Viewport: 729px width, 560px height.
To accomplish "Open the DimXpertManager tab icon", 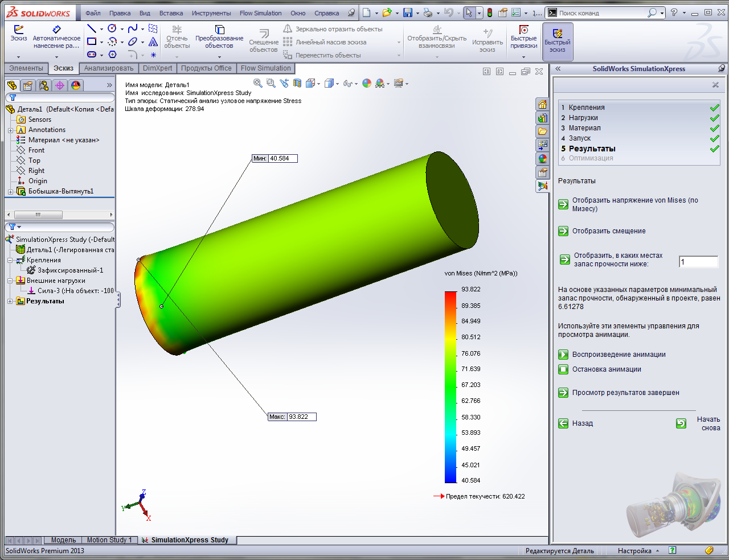I will click(x=60, y=85).
